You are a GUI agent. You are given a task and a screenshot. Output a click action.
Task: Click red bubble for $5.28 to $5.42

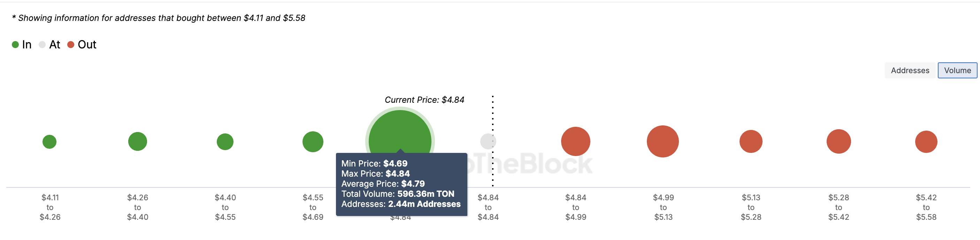839,141
